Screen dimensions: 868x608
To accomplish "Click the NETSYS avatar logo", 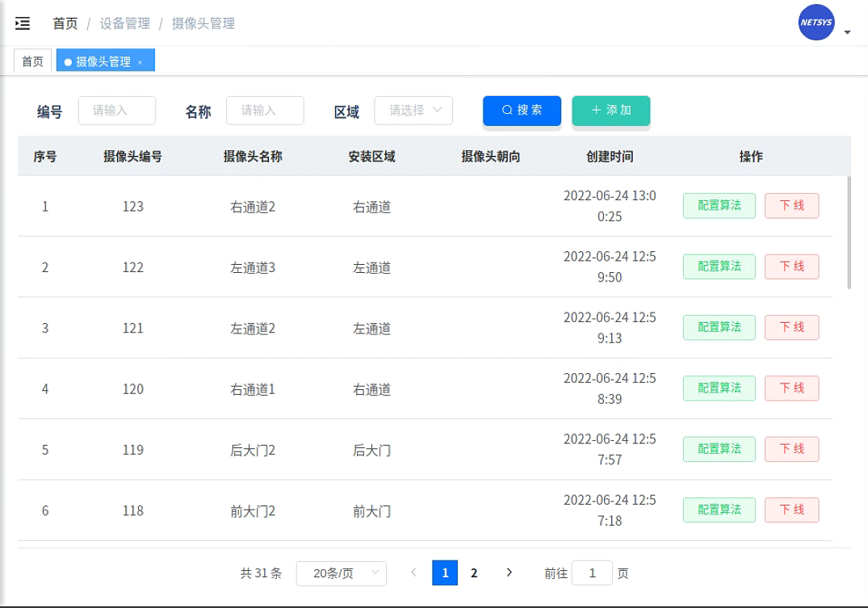I will 816,23.
